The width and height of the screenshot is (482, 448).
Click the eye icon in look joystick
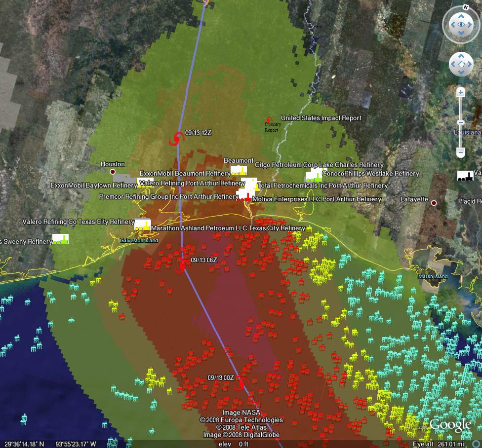(x=461, y=24)
